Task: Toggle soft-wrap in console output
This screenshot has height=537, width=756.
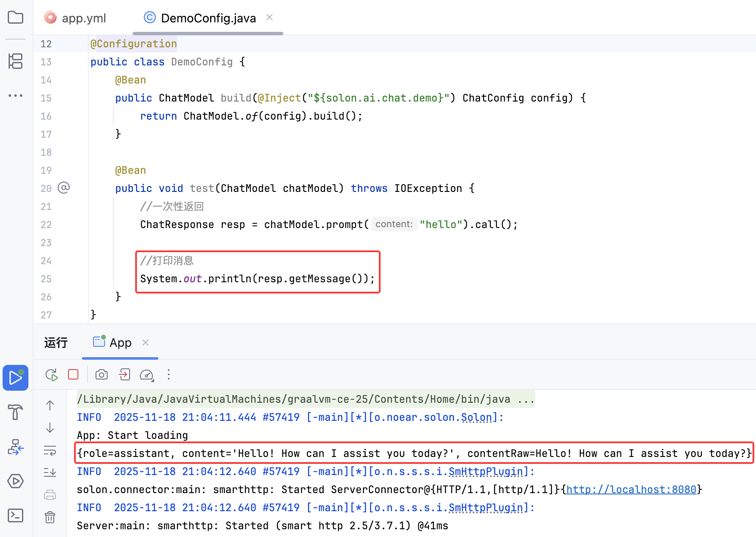Action: 50,451
